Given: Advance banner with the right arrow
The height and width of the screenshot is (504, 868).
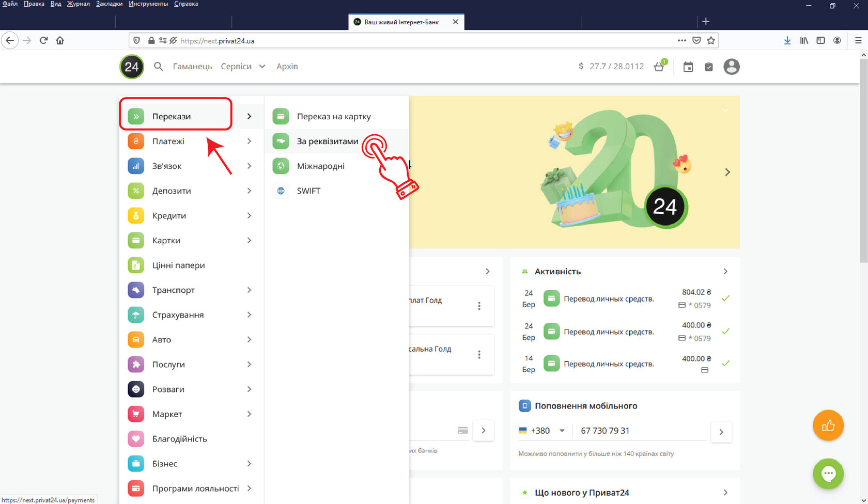Looking at the screenshot, I should [727, 172].
